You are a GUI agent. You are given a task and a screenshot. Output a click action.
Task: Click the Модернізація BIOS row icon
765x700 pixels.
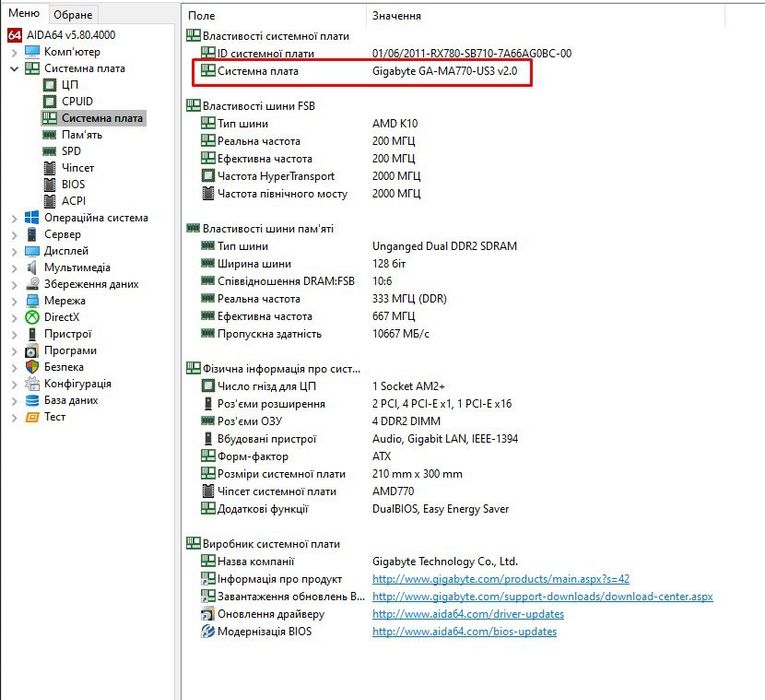pos(208,631)
